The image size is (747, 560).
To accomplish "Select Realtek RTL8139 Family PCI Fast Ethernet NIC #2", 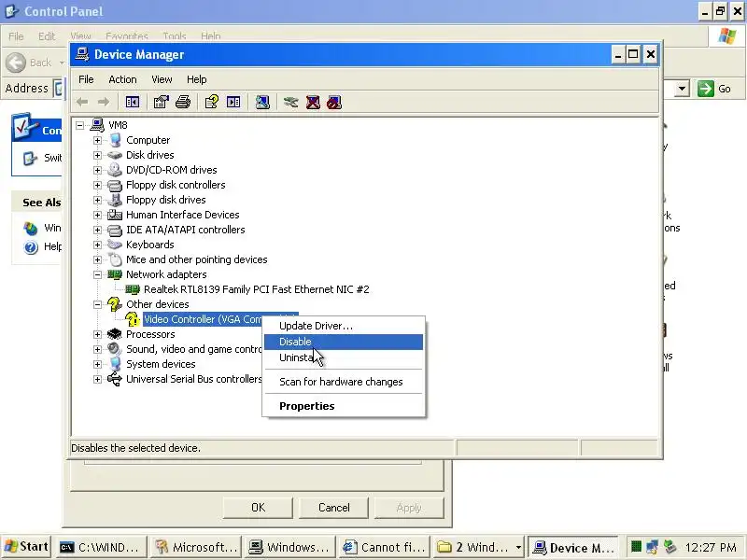I will pyautogui.click(x=256, y=289).
